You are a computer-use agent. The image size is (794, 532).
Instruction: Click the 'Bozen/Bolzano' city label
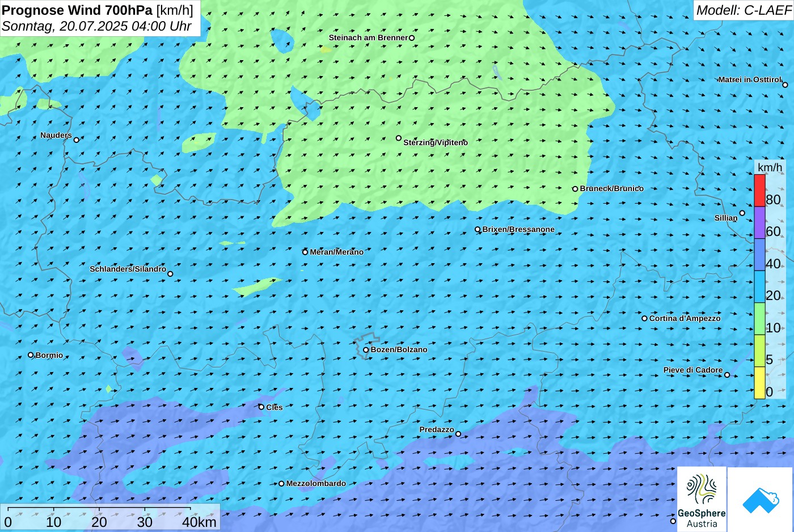point(399,349)
